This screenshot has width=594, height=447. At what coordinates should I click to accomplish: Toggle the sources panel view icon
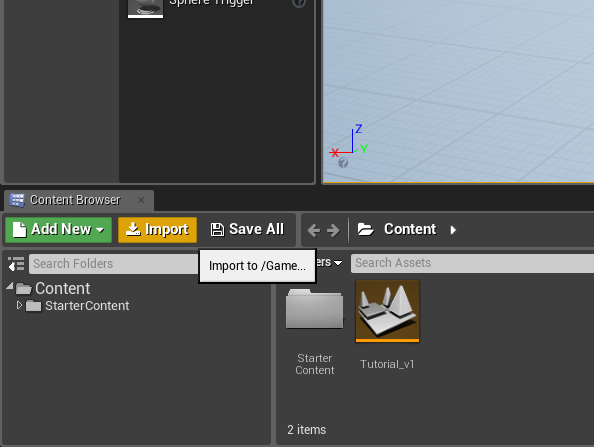[x=16, y=264]
